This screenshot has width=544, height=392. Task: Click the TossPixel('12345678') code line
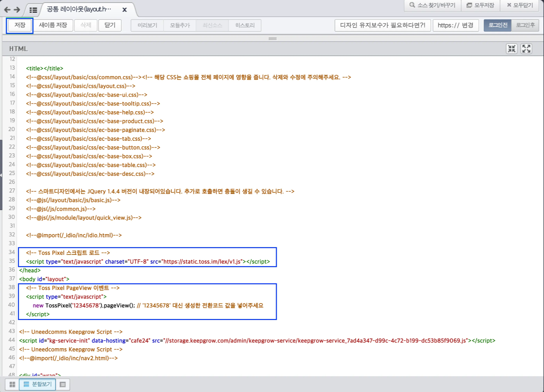[x=148, y=305]
